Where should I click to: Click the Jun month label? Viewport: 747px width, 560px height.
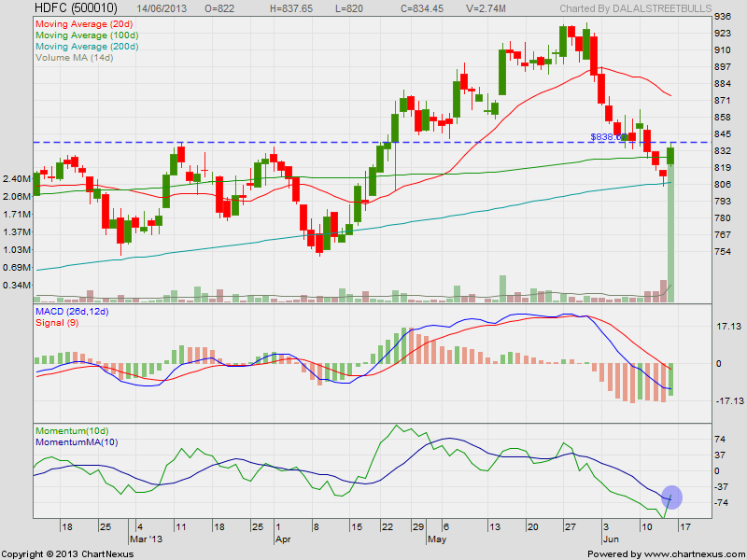tap(611, 539)
